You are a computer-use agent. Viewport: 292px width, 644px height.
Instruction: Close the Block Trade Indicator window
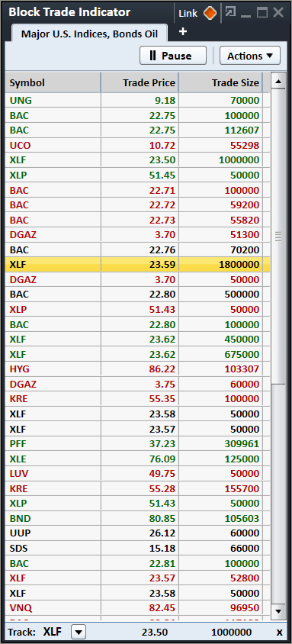point(278,13)
